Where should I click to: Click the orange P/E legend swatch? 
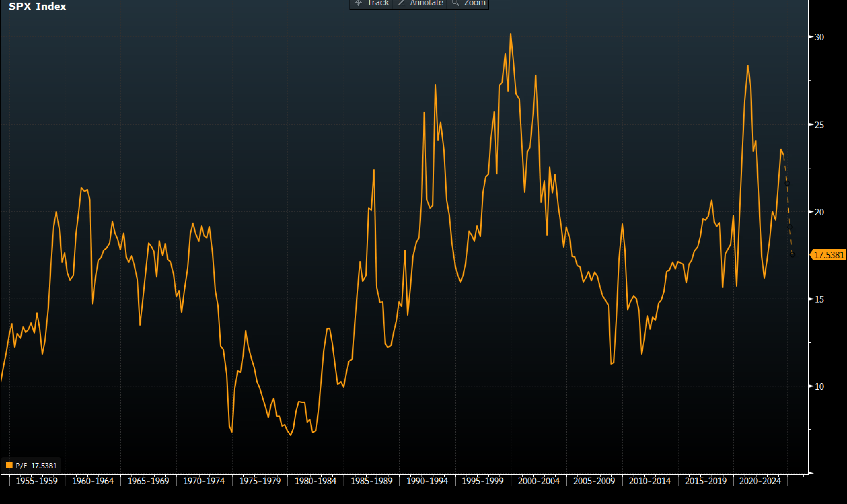[9, 465]
